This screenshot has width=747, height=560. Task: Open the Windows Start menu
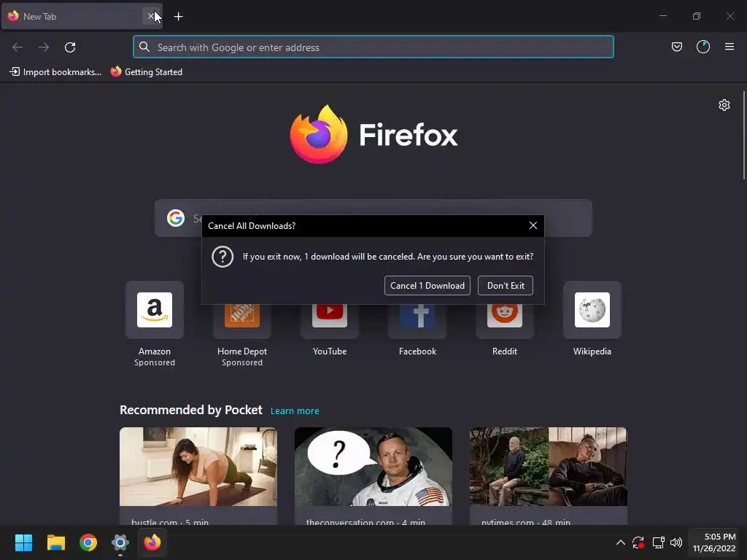point(24,542)
